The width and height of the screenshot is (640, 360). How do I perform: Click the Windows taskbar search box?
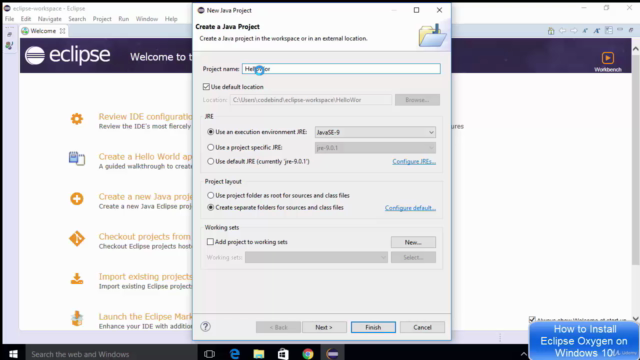click(111, 354)
